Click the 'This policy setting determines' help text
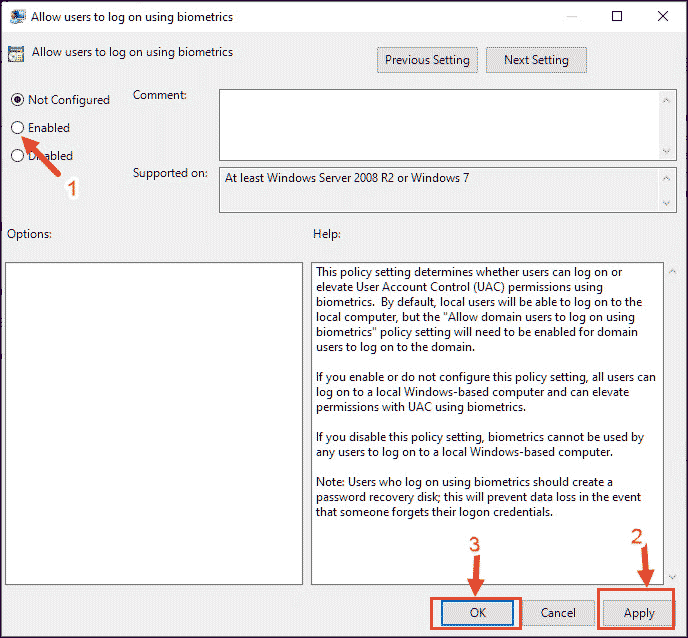The height and width of the screenshot is (638, 688). pyautogui.click(x=479, y=309)
